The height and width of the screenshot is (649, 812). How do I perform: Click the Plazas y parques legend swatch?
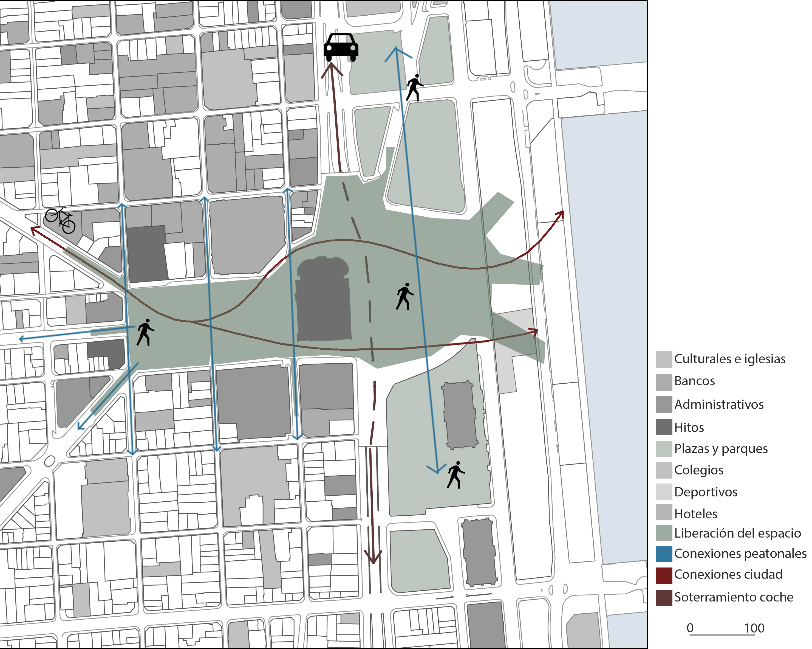point(664,449)
